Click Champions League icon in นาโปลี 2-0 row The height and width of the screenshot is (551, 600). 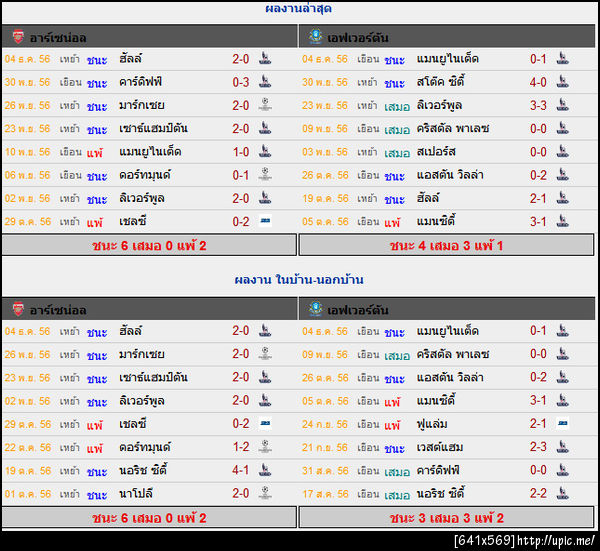tap(265, 493)
